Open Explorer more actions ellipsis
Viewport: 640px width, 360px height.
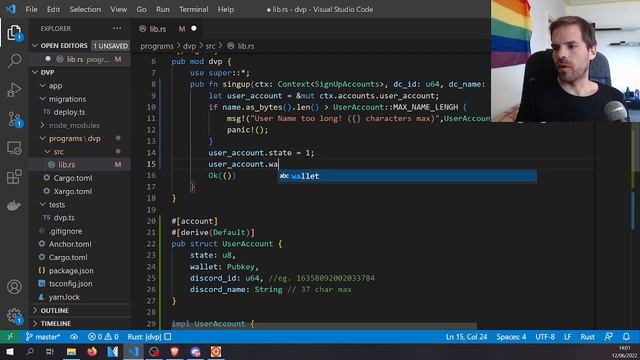(x=117, y=29)
